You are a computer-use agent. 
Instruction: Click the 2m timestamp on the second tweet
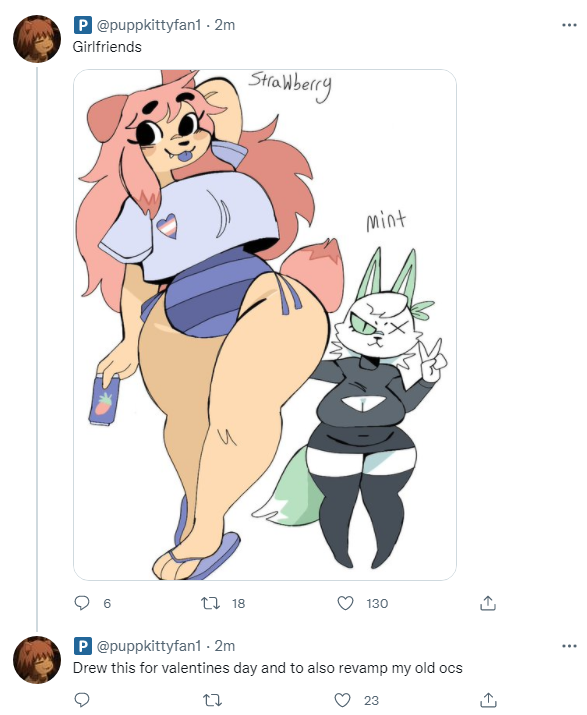tap(225, 646)
